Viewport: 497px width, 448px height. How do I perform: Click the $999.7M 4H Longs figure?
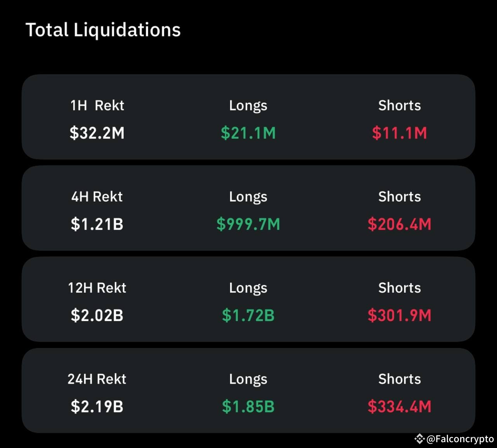pos(248,224)
